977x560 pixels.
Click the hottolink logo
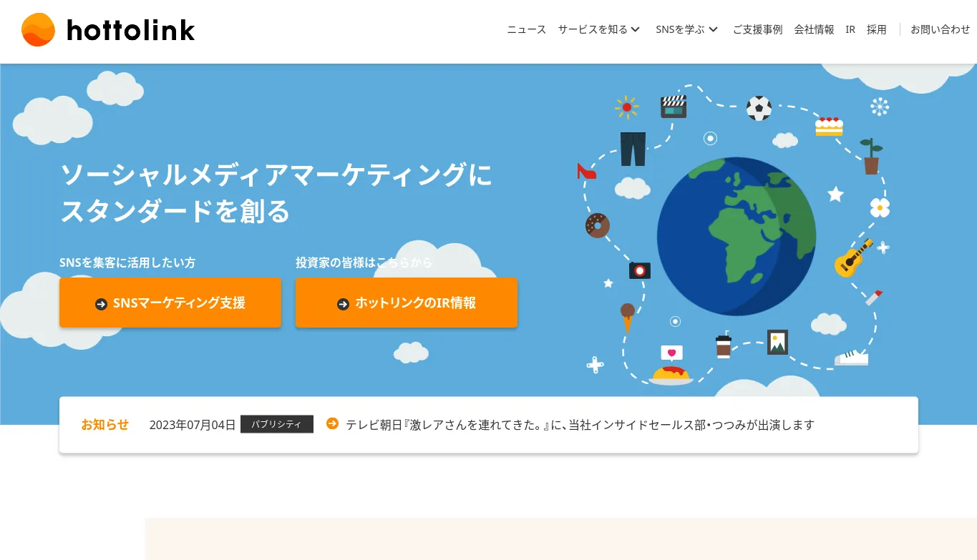pyautogui.click(x=108, y=30)
